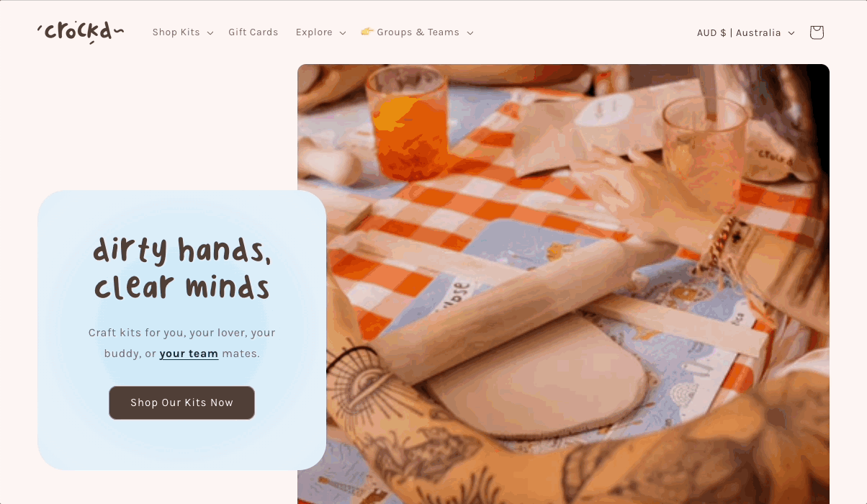Click the crockd logo
867x504 pixels.
coord(81,32)
